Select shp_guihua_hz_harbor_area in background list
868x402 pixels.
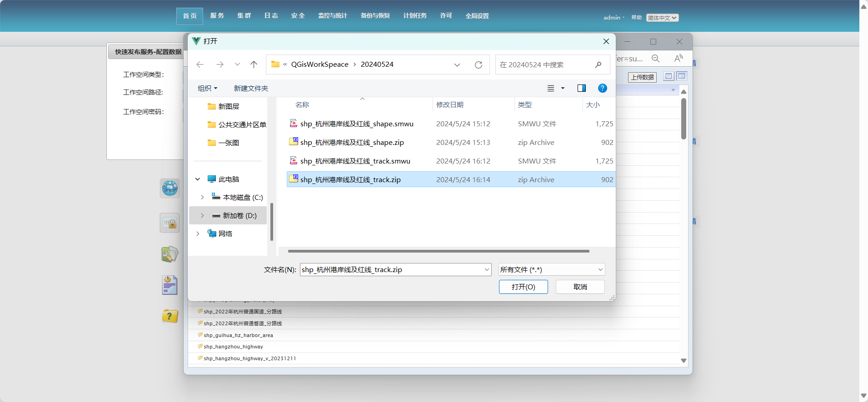click(x=238, y=335)
